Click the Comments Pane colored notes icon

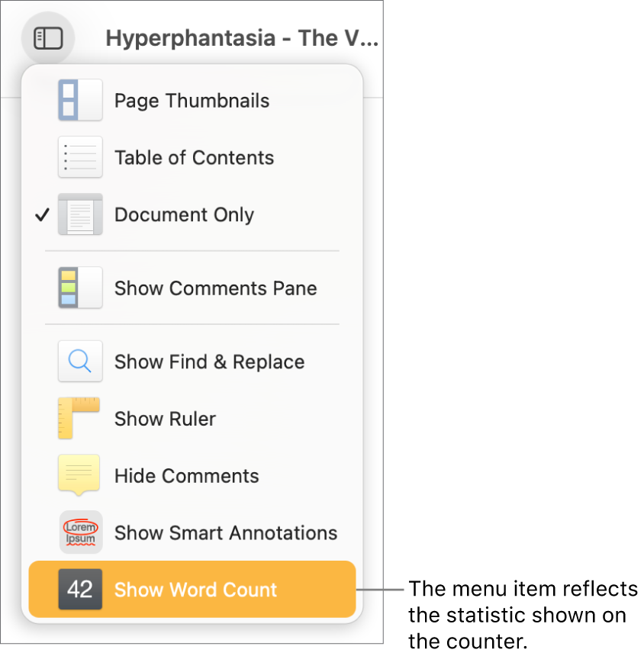pos(79,288)
